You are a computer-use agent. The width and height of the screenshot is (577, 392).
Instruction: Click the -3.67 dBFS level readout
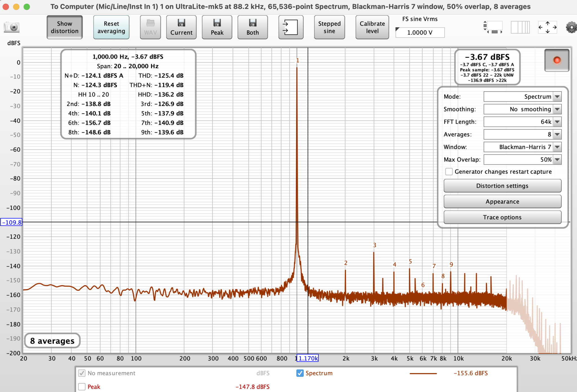[487, 57]
